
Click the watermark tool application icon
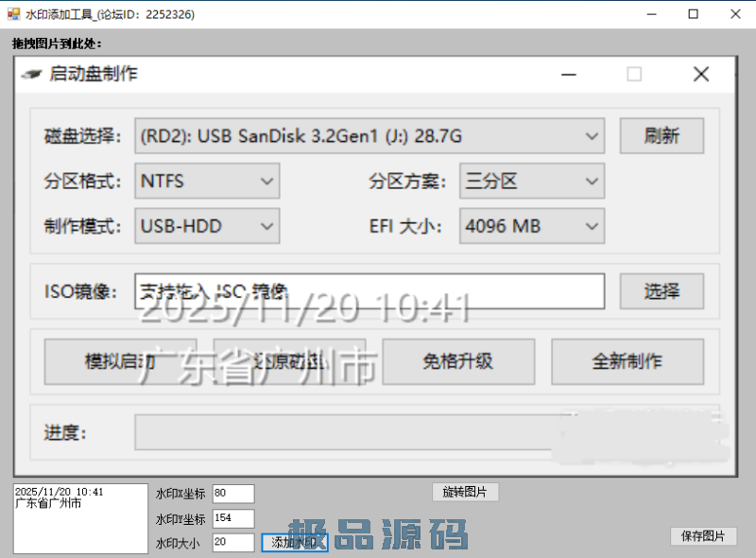(x=11, y=14)
